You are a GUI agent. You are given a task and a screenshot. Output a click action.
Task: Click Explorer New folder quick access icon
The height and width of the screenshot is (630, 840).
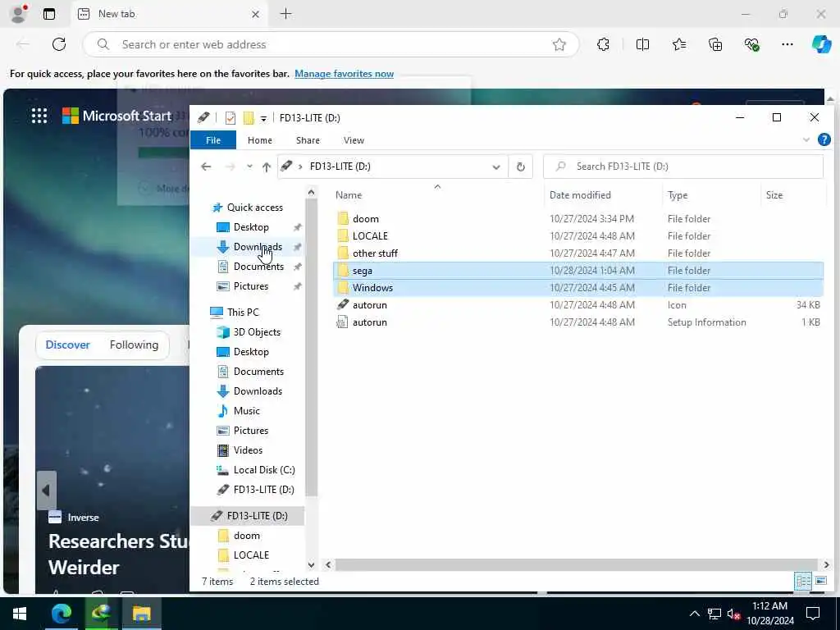click(249, 118)
